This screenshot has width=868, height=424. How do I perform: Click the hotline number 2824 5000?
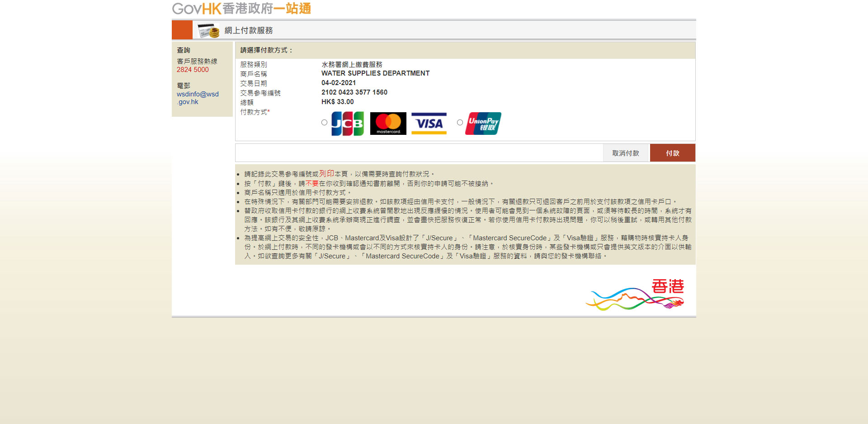click(x=193, y=70)
